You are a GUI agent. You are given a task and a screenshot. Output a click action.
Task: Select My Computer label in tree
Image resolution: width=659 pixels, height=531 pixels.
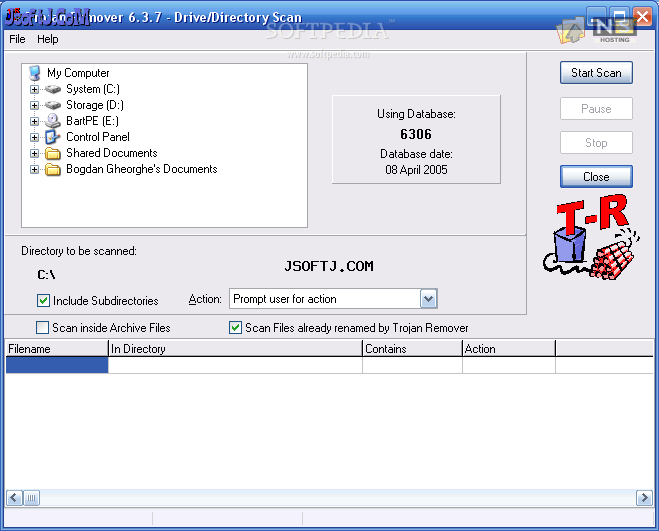tap(78, 73)
